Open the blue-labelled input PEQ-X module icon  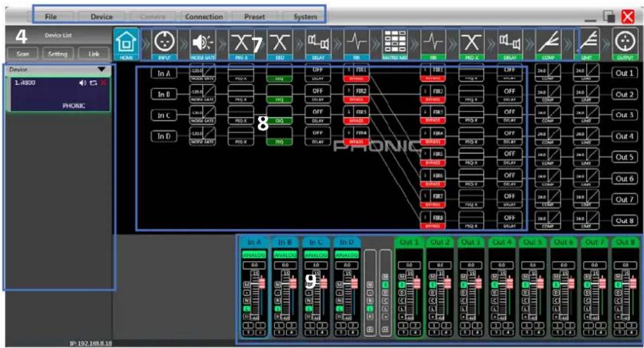point(241,45)
